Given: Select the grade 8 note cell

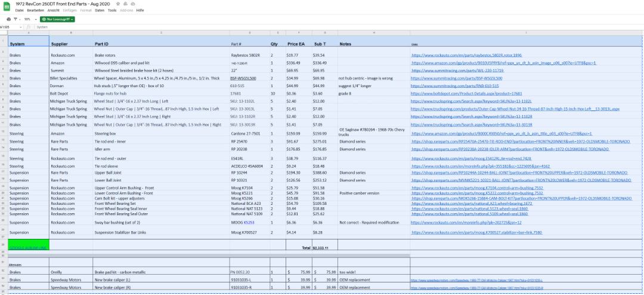Looking at the screenshot, I should pyautogui.click(x=373, y=93).
